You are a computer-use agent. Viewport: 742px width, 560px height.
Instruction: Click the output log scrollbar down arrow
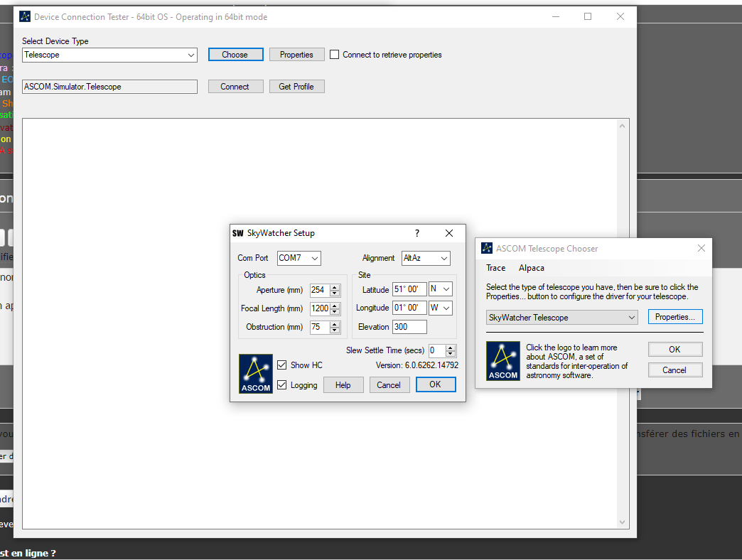coord(623,522)
